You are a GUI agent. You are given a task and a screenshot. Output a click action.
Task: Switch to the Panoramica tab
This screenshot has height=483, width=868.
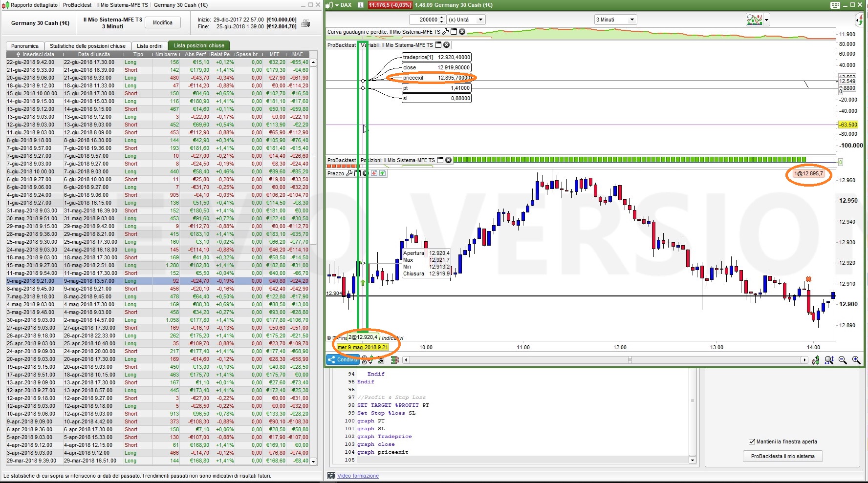(25, 46)
